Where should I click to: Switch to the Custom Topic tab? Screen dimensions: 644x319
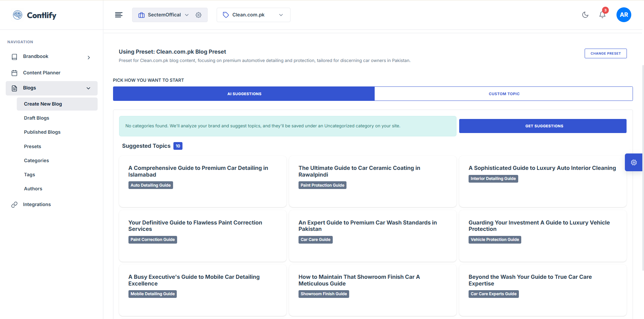503,94
